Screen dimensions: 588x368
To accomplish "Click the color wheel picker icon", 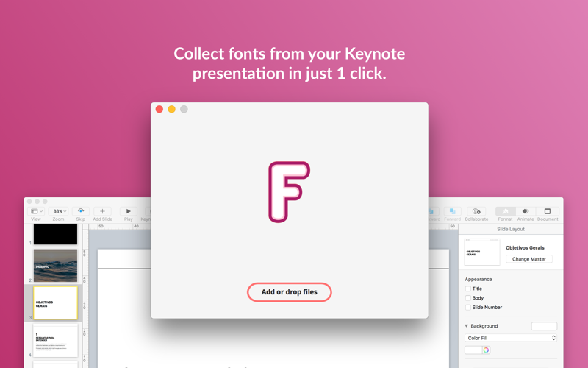I will point(486,350).
